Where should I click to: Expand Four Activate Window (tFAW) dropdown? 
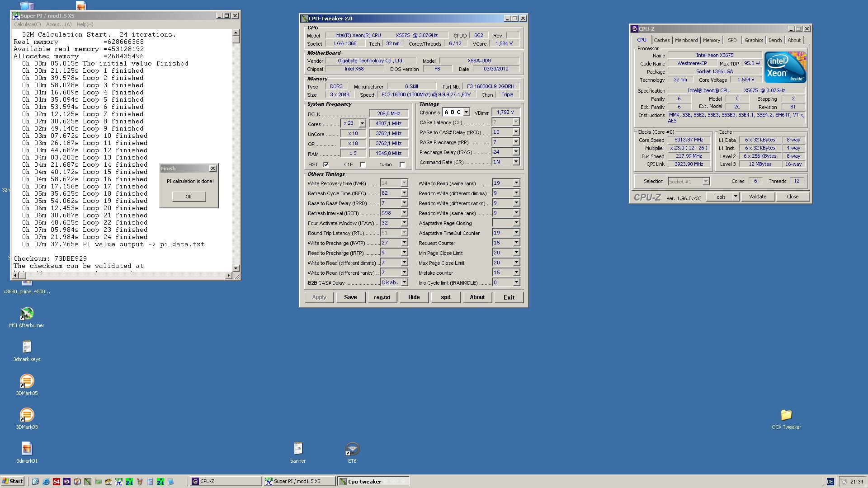point(404,223)
